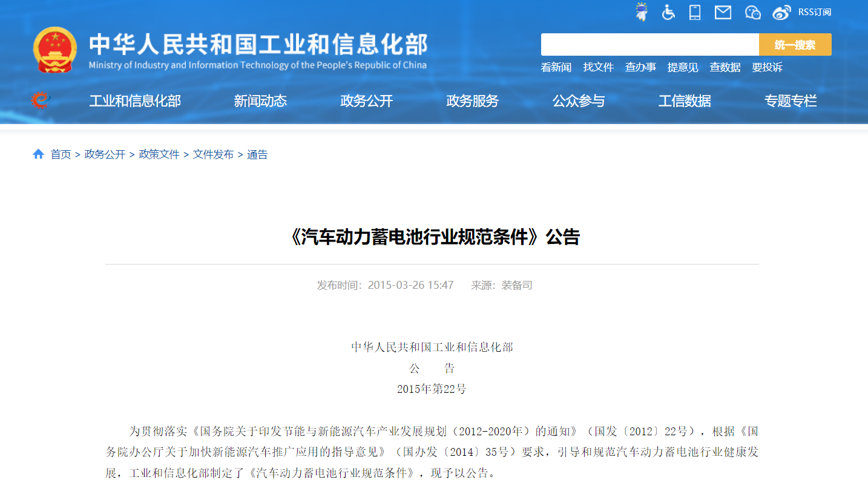This screenshot has height=494, width=868.
Task: Select 要投诉 quick link
Action: pyautogui.click(x=768, y=67)
